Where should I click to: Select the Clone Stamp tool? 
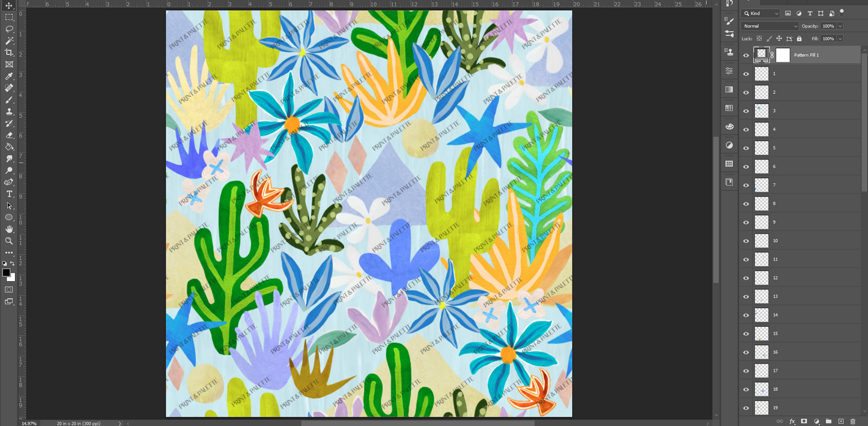point(9,111)
